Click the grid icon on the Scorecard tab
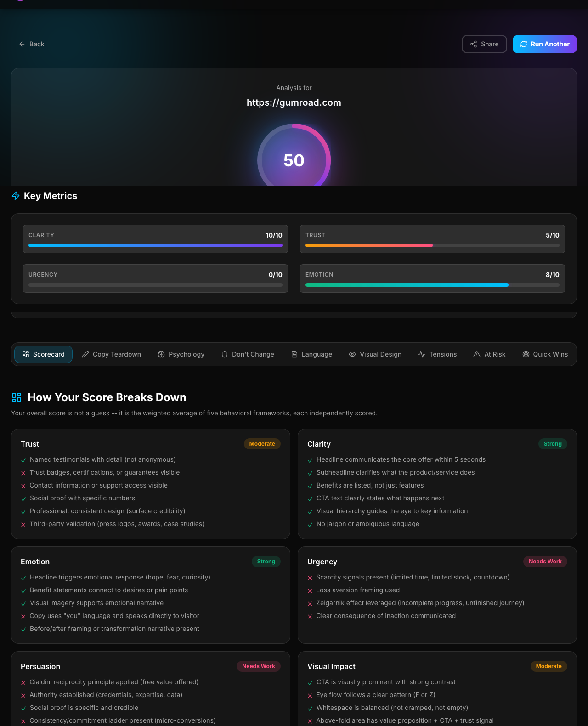Screen dimensions: 588x726 pyautogui.click(x=26, y=354)
